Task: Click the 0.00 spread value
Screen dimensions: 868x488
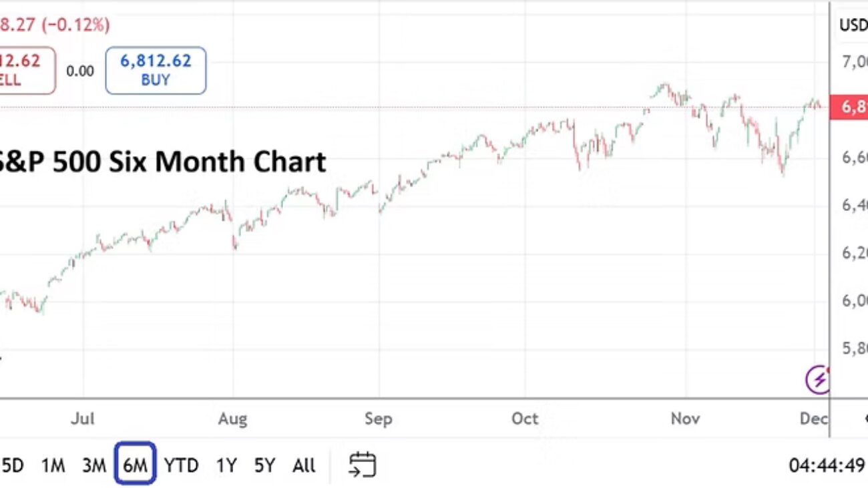Action: pyautogui.click(x=80, y=71)
